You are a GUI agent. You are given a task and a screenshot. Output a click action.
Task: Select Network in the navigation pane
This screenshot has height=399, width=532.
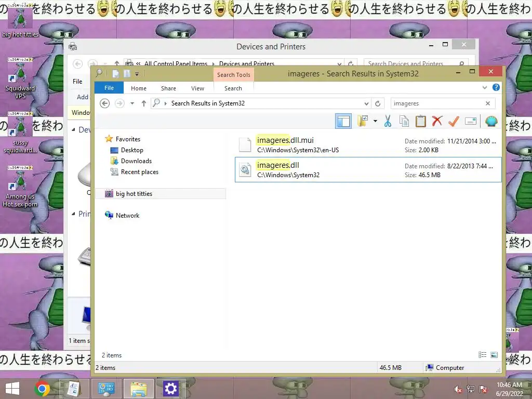(127, 215)
